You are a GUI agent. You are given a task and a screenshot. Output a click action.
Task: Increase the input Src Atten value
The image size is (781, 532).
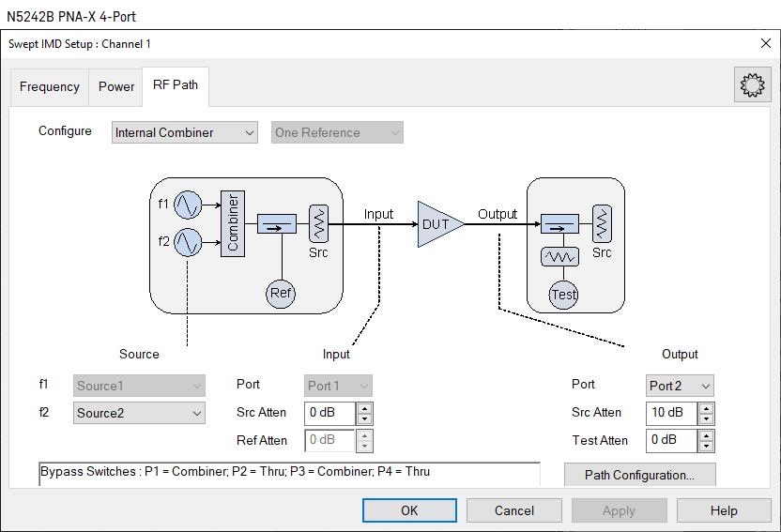365,408
